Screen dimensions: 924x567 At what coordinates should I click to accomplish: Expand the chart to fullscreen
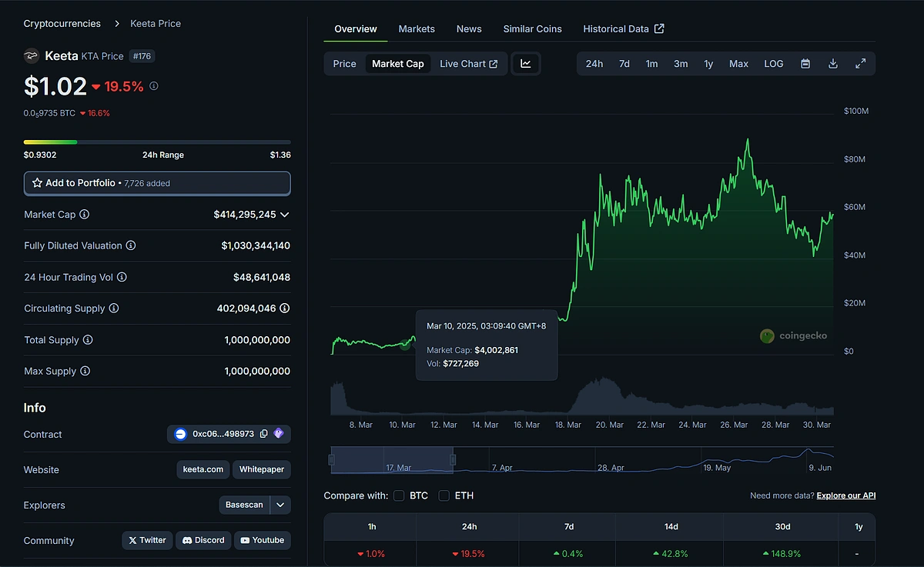[861, 64]
